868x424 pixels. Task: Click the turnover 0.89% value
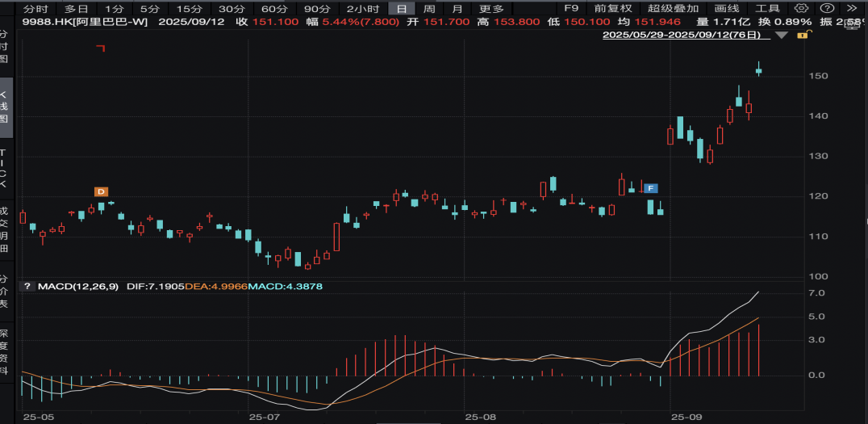pyautogui.click(x=793, y=22)
